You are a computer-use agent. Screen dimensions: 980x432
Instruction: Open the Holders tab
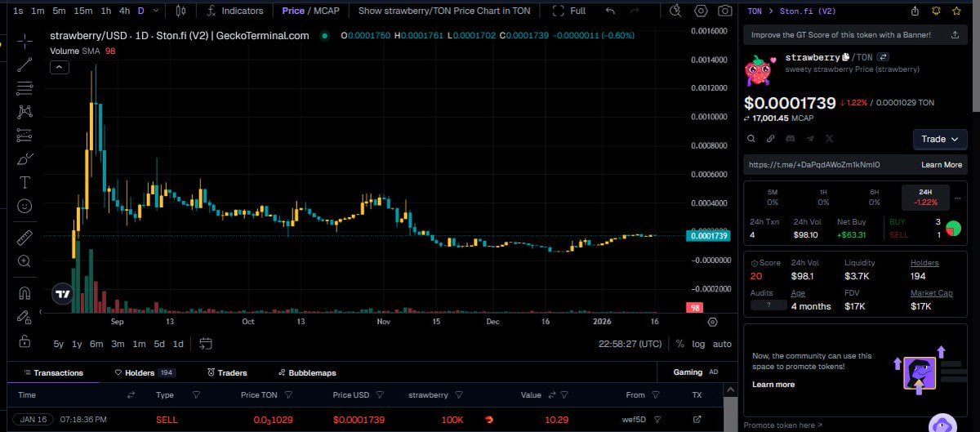pyautogui.click(x=145, y=372)
